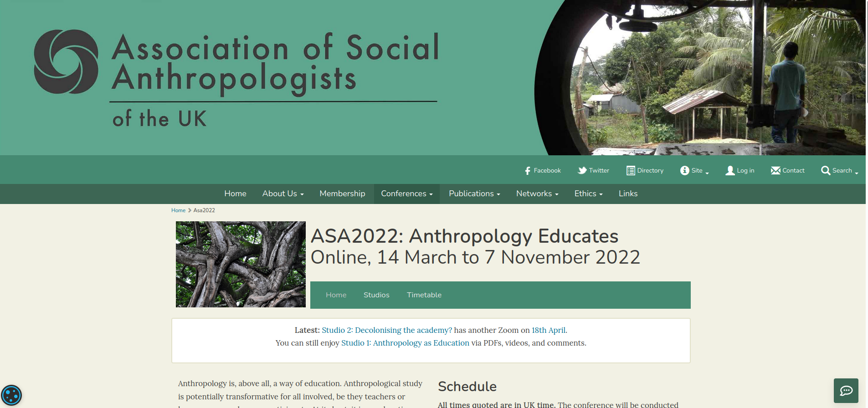Select Membership in the main navigation

342,194
